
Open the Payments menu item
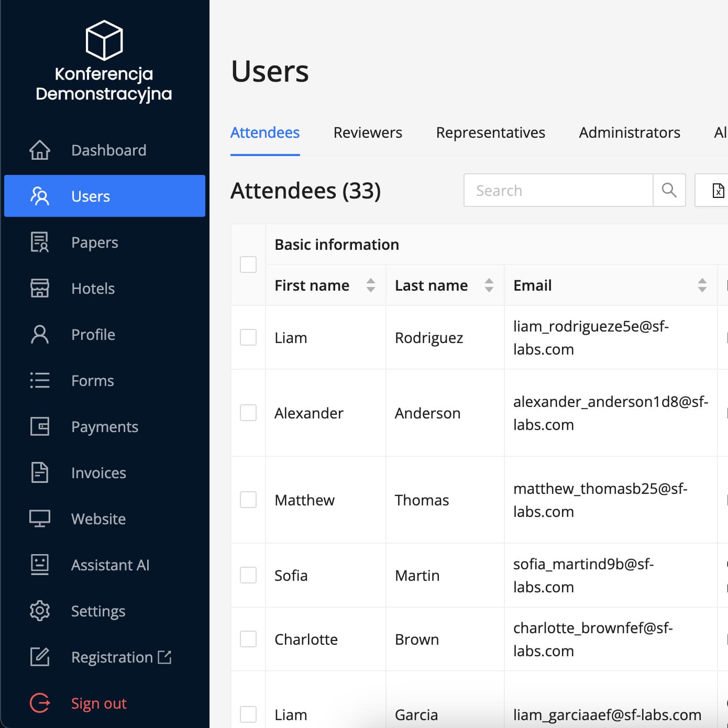(x=105, y=427)
